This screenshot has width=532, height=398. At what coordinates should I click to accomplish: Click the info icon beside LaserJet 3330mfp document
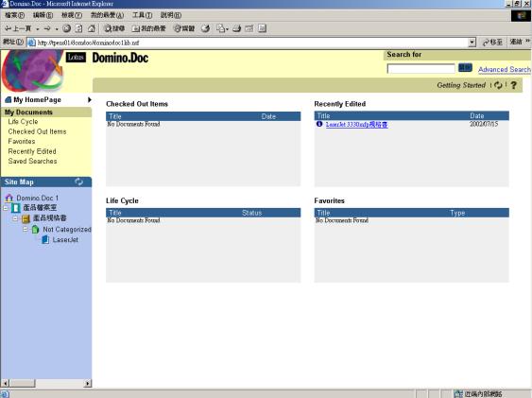pyautogui.click(x=319, y=124)
